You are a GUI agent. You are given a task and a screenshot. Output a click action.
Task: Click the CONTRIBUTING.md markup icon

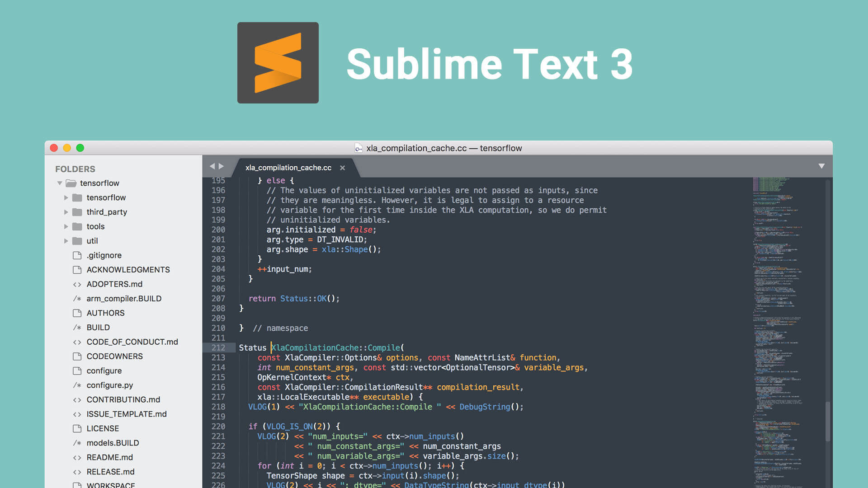tap(77, 400)
